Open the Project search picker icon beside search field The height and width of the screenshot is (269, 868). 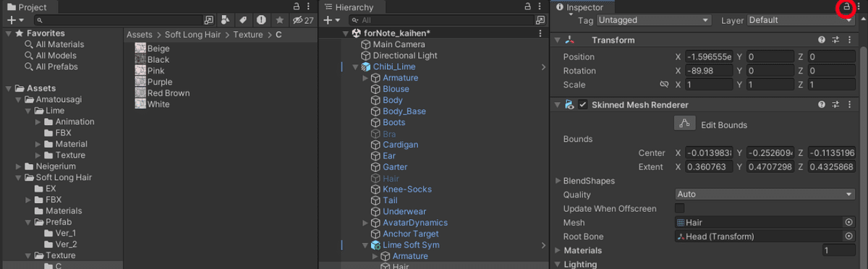click(208, 20)
